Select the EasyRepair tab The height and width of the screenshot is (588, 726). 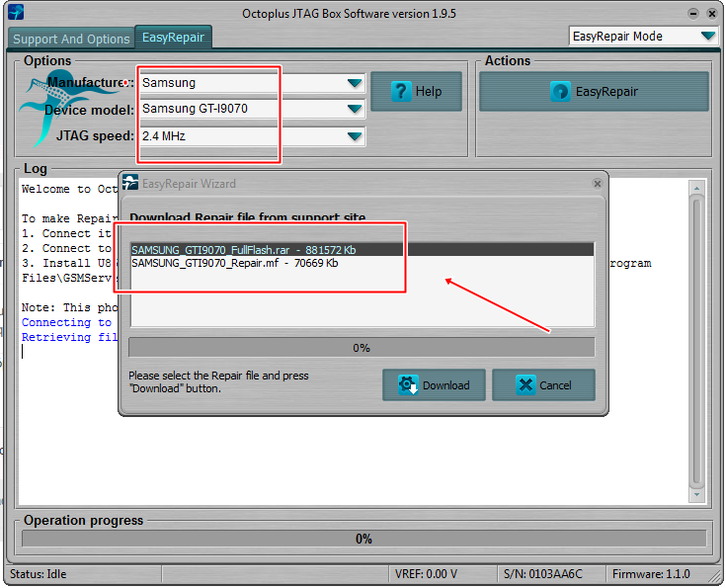173,38
